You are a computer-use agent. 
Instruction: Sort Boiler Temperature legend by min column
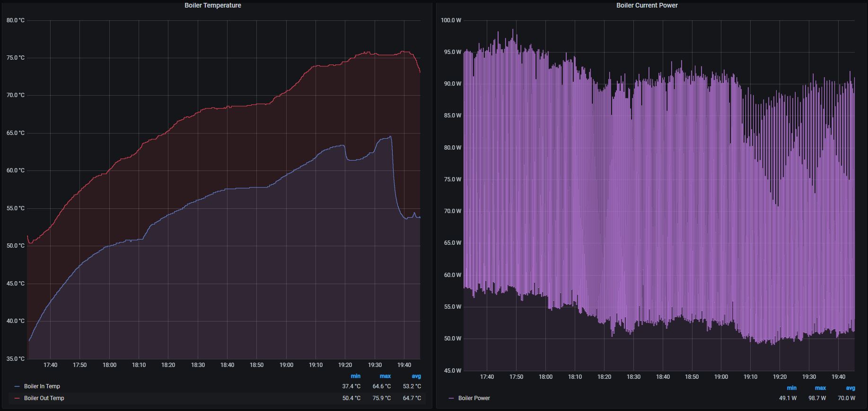tap(355, 376)
